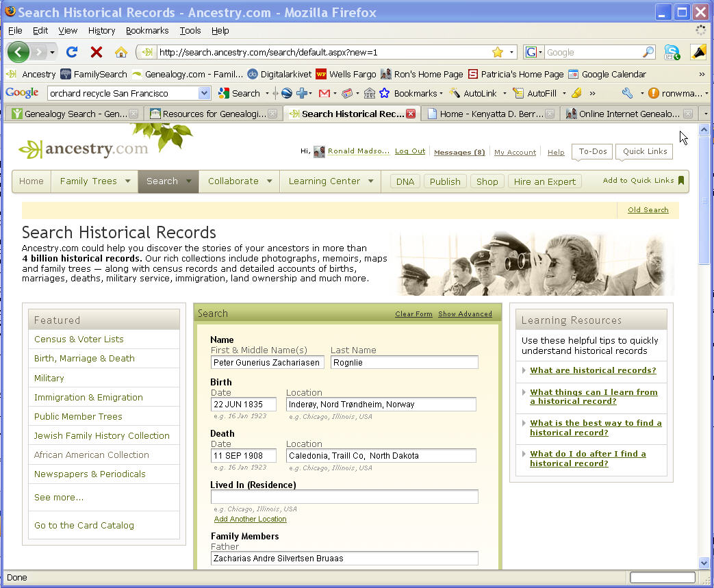The height and width of the screenshot is (588, 714).
Task: Click the blue plus share icon in Google toolbar
Action: (301, 93)
